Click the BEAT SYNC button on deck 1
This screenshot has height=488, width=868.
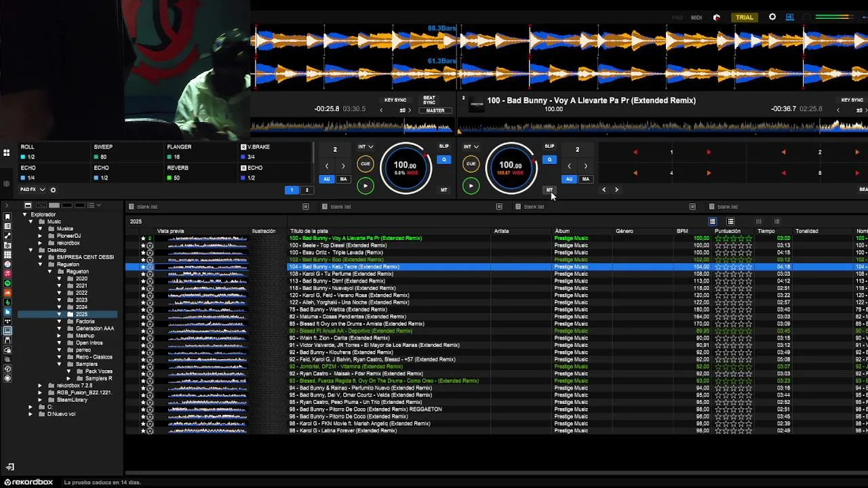point(429,100)
